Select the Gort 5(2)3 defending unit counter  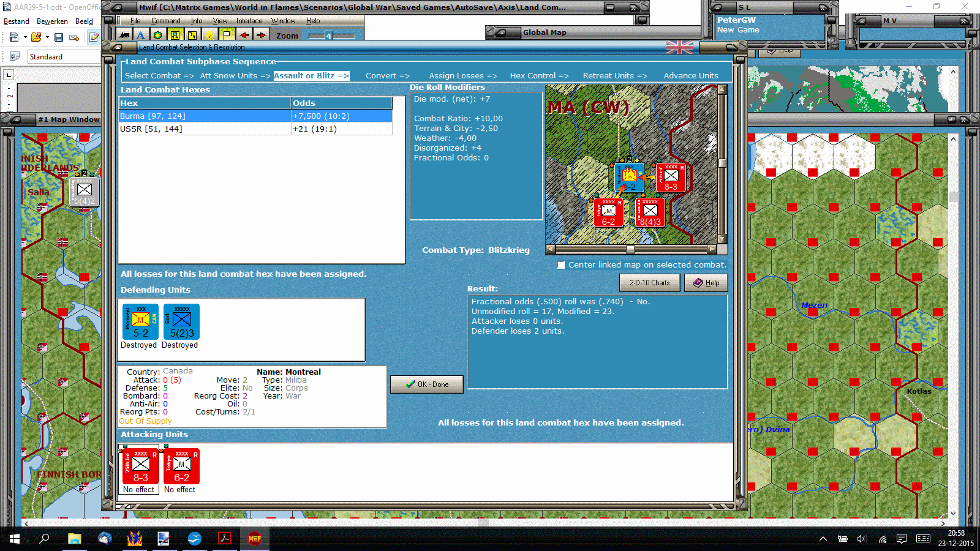[x=182, y=322]
